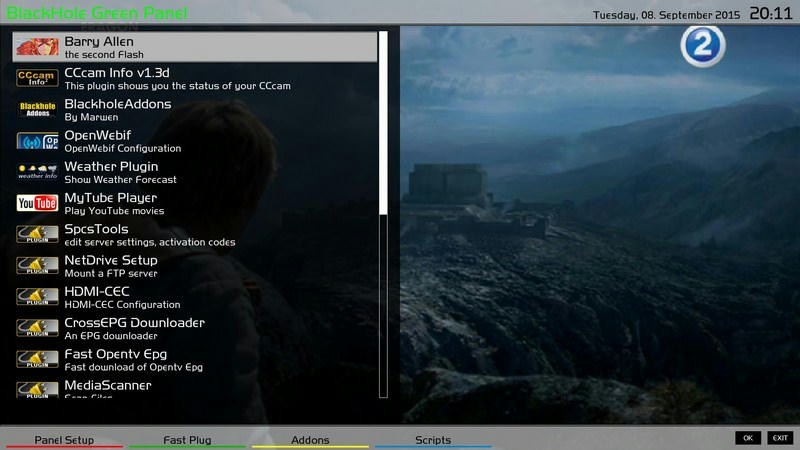800x450 pixels.
Task: Select the Fast Opentv Epg plugin icon
Action: 37,359
